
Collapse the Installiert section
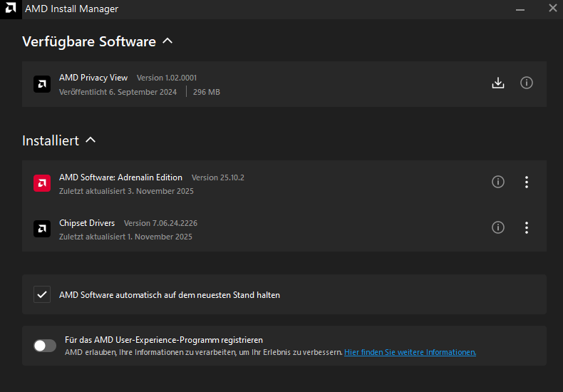pyautogui.click(x=91, y=140)
